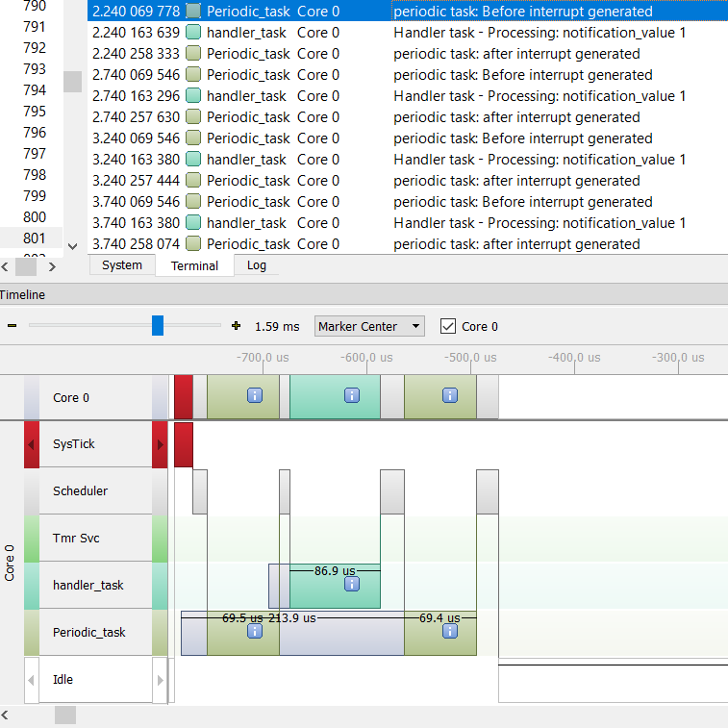Select terminal row at 3.740 069 546
Image resolution: width=728 pixels, height=728 pixels.
click(x=408, y=202)
